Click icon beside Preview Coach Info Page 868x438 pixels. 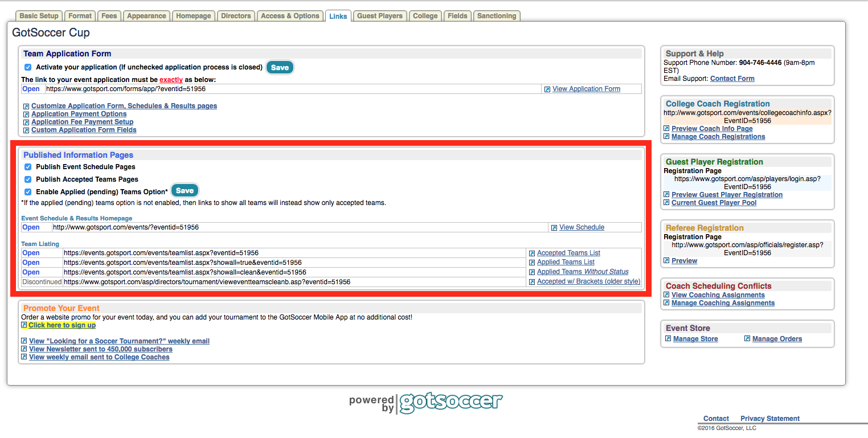click(666, 129)
